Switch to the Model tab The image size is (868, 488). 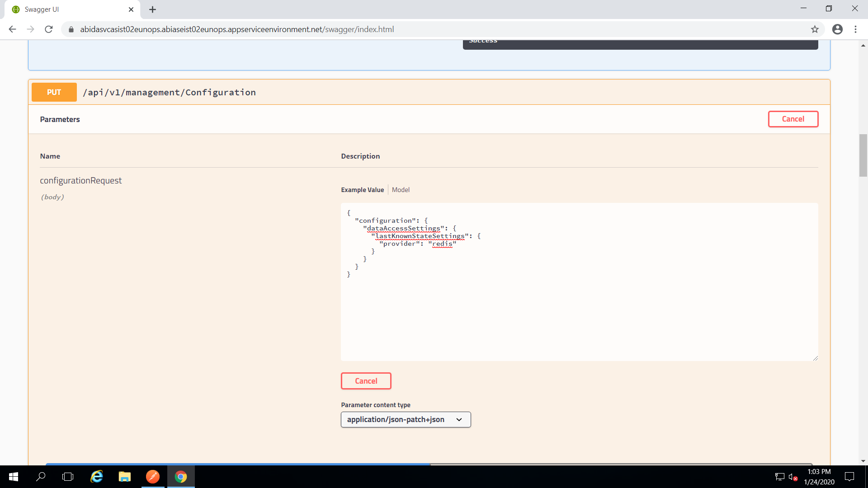tap(401, 190)
